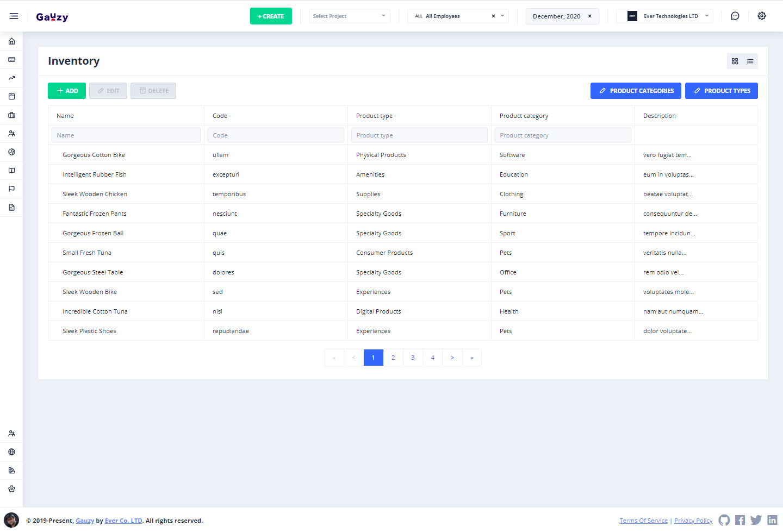Viewport: 783px width, 532px height.
Task: Expand the All Employees dropdown
Action: [x=457, y=16]
